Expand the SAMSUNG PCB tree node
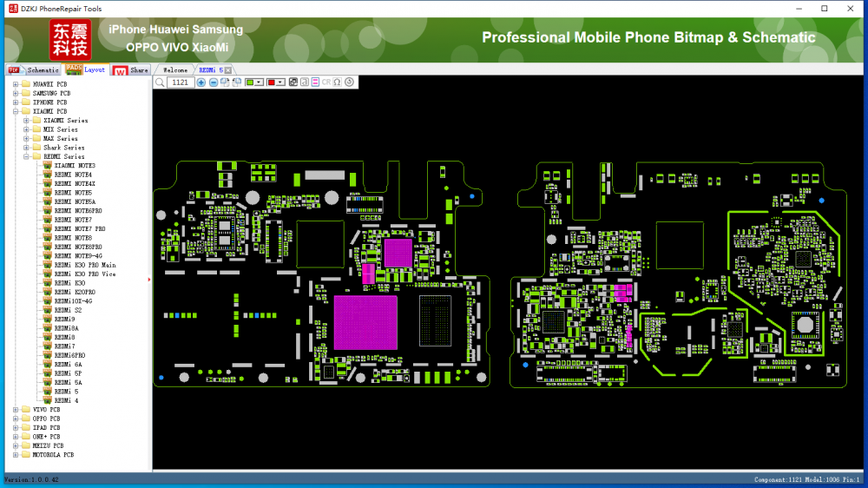868x488 pixels. pyautogui.click(x=16, y=93)
